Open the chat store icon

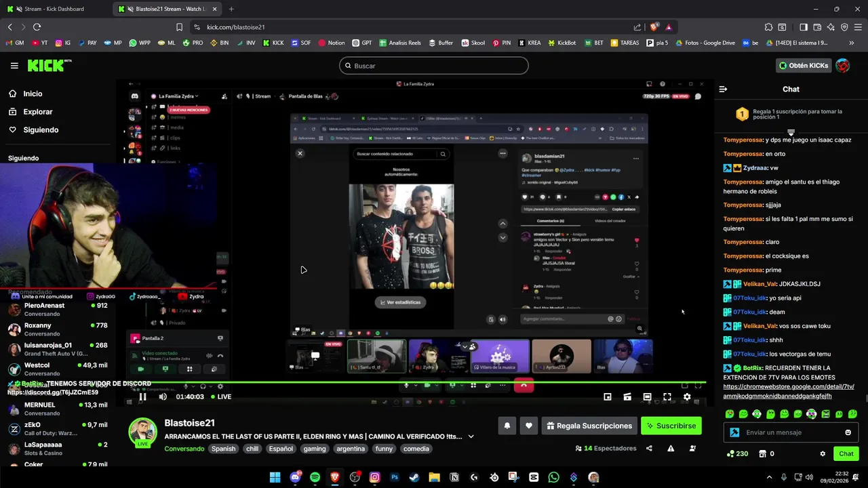tap(762, 454)
